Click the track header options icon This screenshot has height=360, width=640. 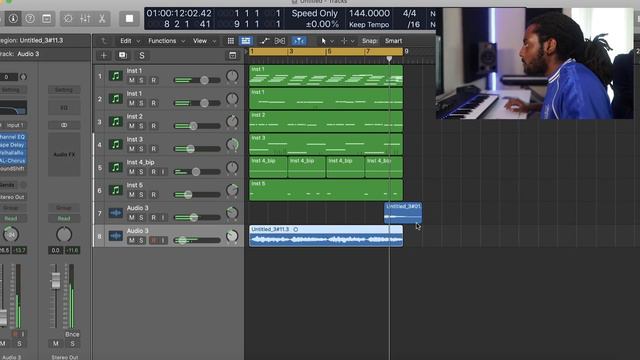(x=233, y=56)
